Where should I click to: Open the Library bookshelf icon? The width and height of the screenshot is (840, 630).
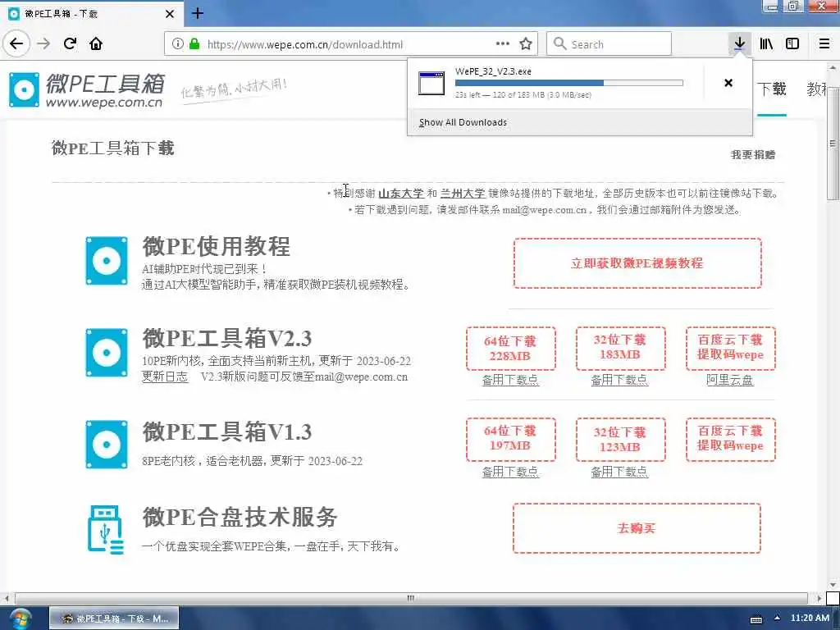point(766,43)
